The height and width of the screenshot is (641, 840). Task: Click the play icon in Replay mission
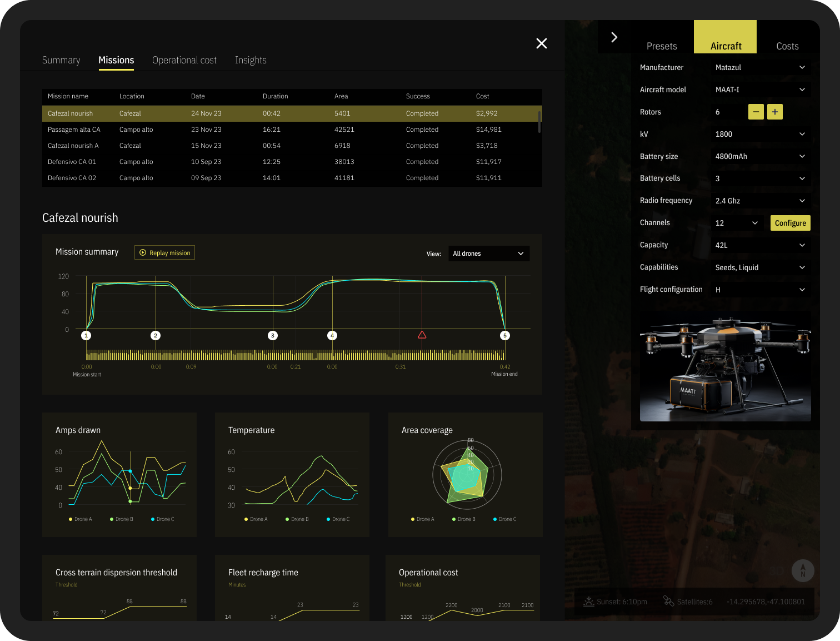(143, 252)
